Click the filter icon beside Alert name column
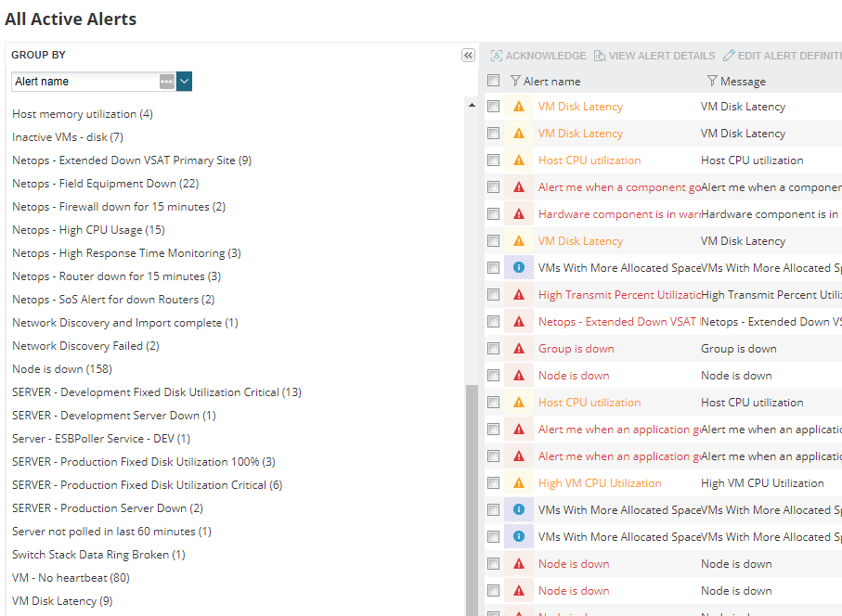 pyautogui.click(x=515, y=81)
